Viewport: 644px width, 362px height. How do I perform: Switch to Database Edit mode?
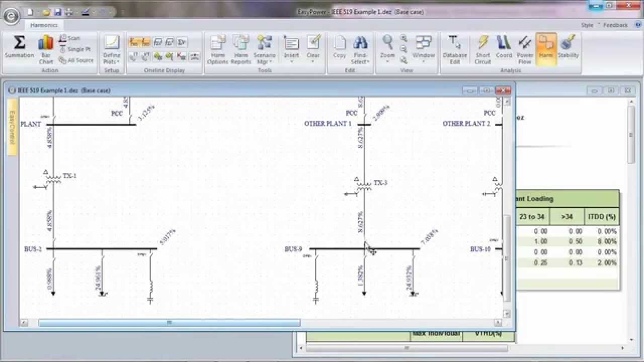click(x=454, y=50)
